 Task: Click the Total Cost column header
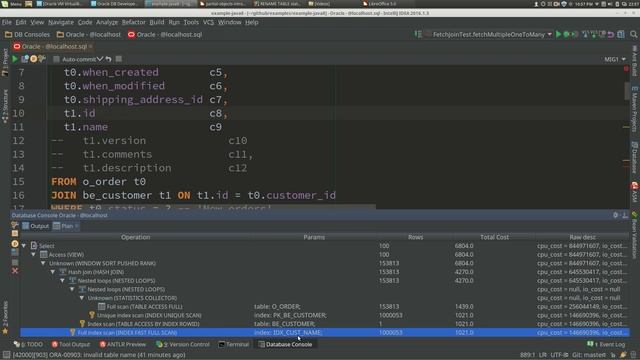click(494, 237)
